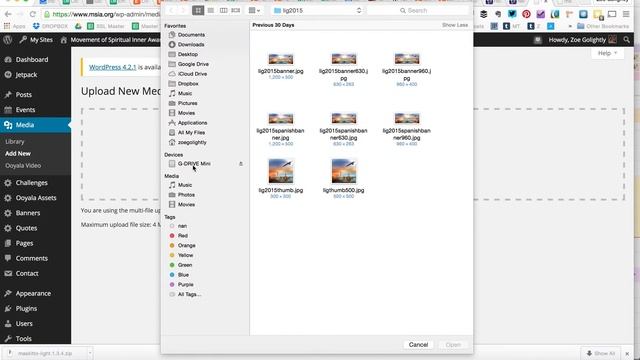Click the Pinterest extension icon
The image size is (640, 360).
526,14
